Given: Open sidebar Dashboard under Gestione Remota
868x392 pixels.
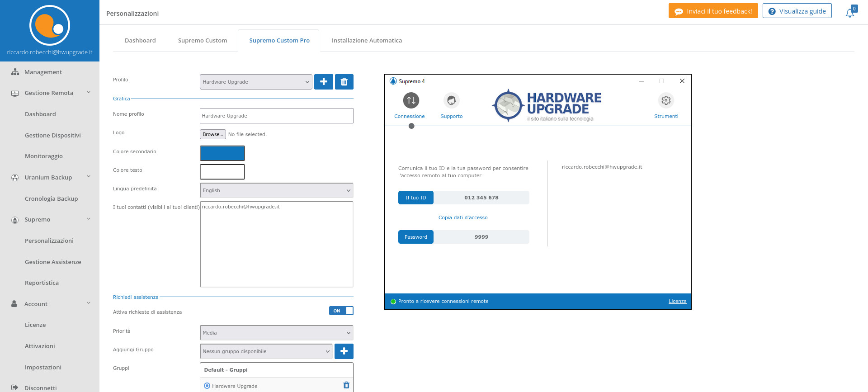Looking at the screenshot, I should pos(40,114).
